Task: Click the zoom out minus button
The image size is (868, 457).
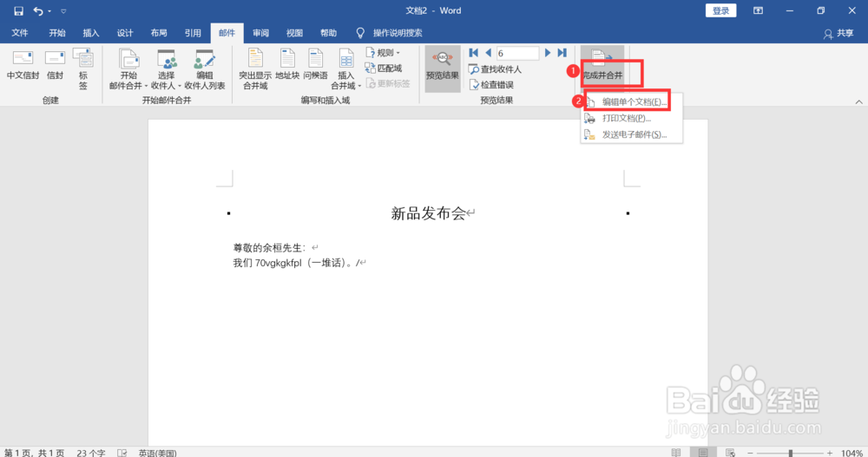Action: tap(750, 453)
